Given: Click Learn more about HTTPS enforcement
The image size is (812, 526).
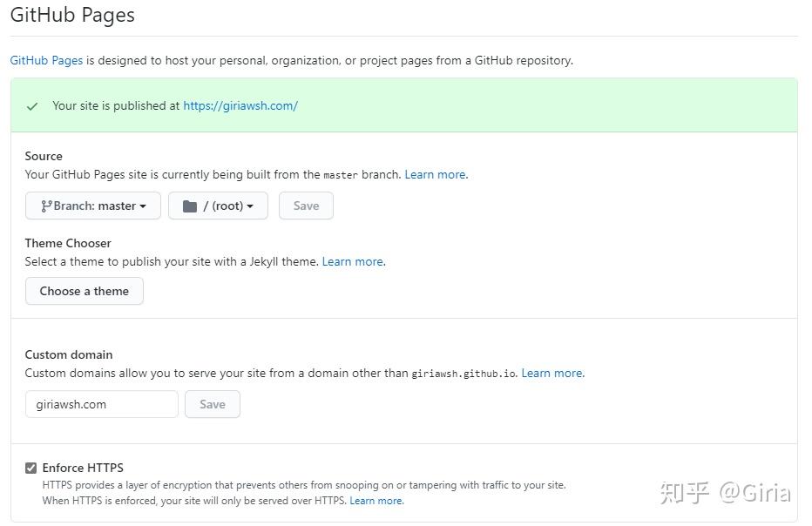Looking at the screenshot, I should tap(376, 501).
